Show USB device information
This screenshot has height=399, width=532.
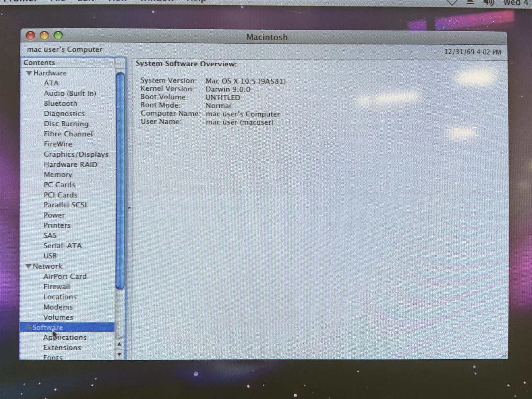[50, 256]
